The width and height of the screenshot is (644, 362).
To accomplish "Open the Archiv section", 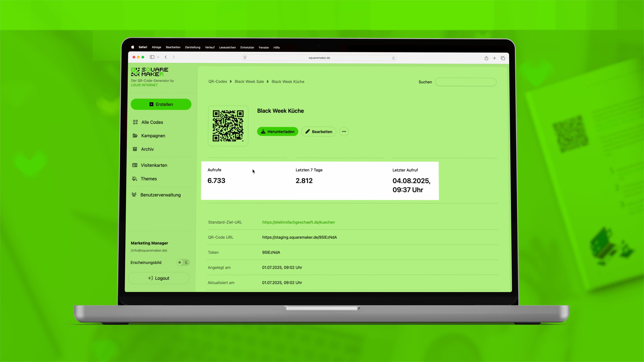I will pos(147,149).
